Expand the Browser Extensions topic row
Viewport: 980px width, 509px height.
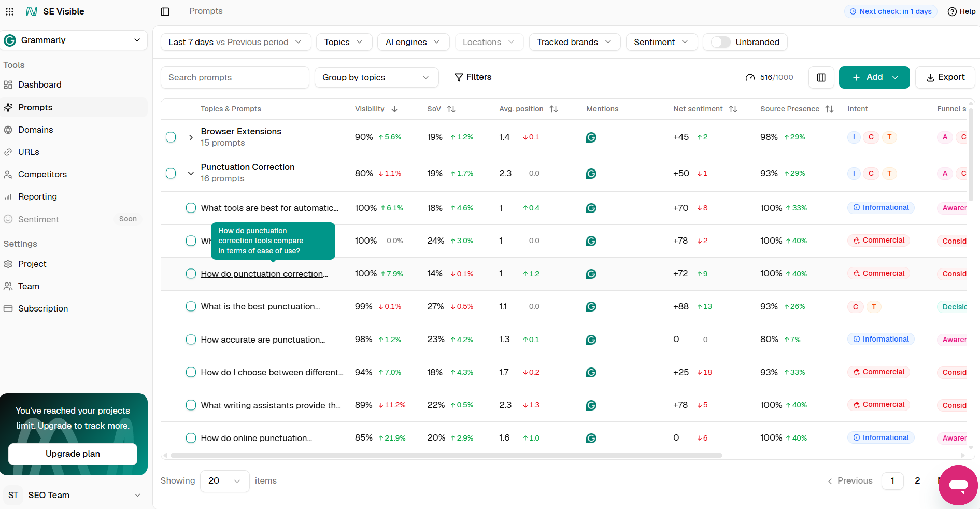191,137
